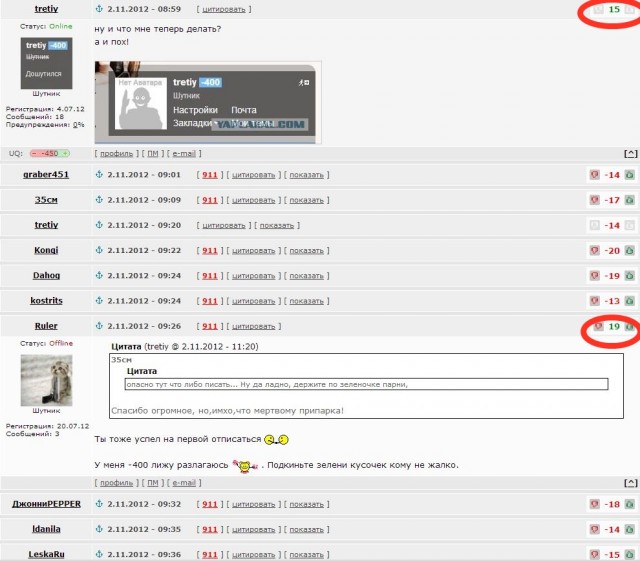Report 35см's post using 911 link
This screenshot has height=561, width=640.
[209, 200]
